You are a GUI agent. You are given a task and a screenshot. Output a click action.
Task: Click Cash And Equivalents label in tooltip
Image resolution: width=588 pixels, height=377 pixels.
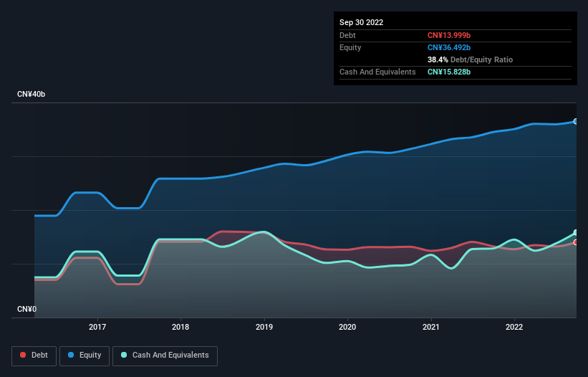377,72
